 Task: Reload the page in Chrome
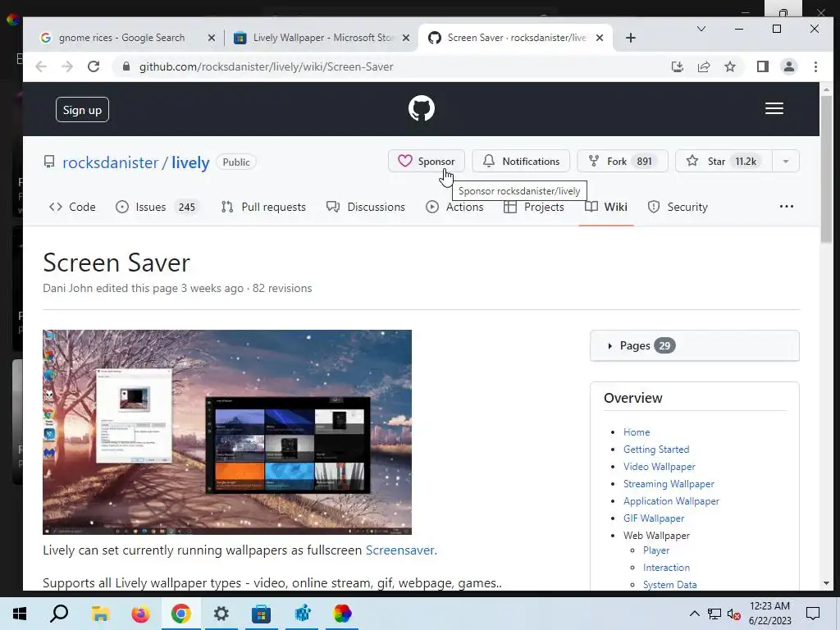pyautogui.click(x=94, y=66)
